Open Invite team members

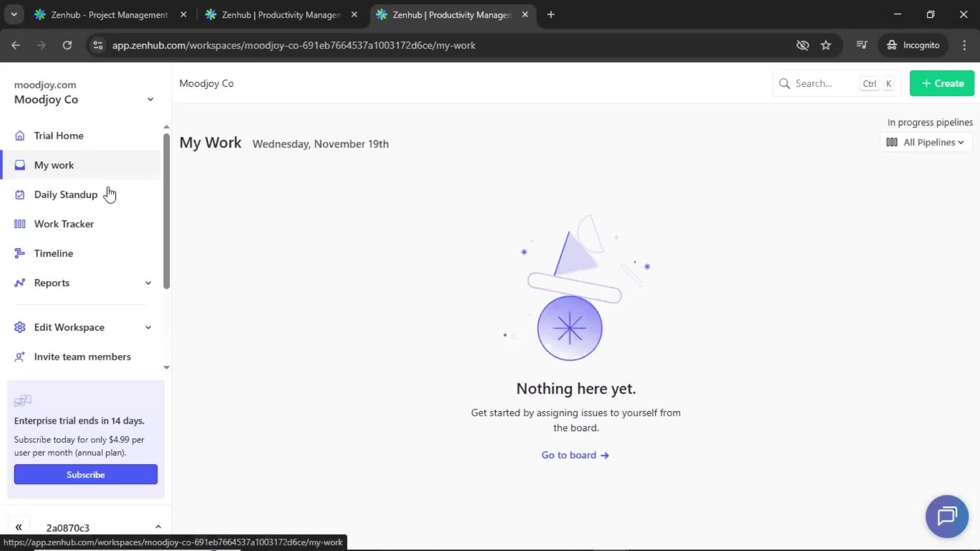point(82,357)
